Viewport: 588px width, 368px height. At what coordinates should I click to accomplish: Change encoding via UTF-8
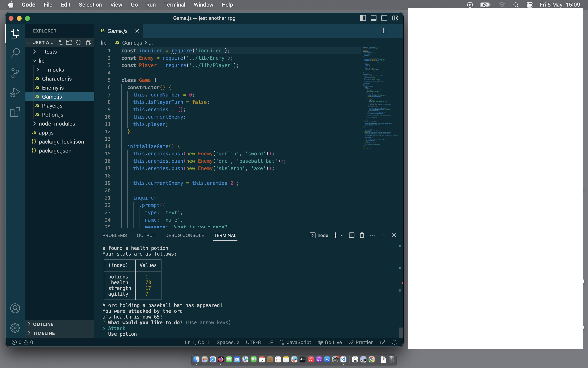(253, 342)
